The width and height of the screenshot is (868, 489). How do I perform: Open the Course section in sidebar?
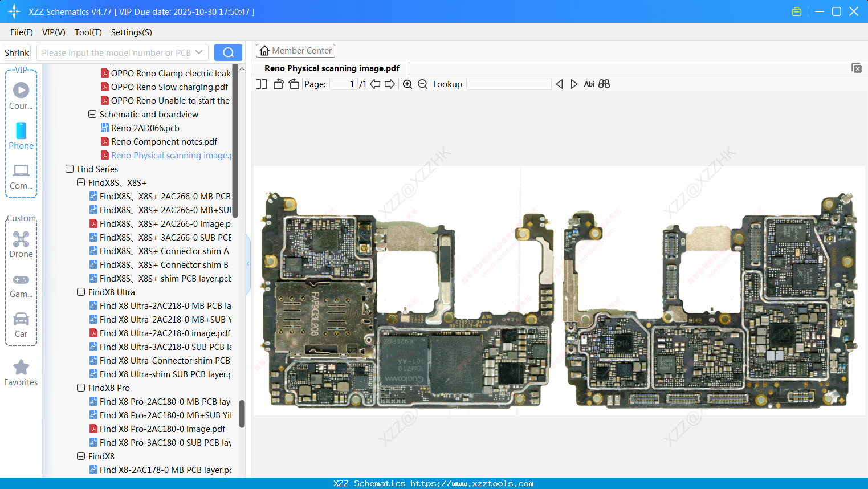pyautogui.click(x=21, y=96)
